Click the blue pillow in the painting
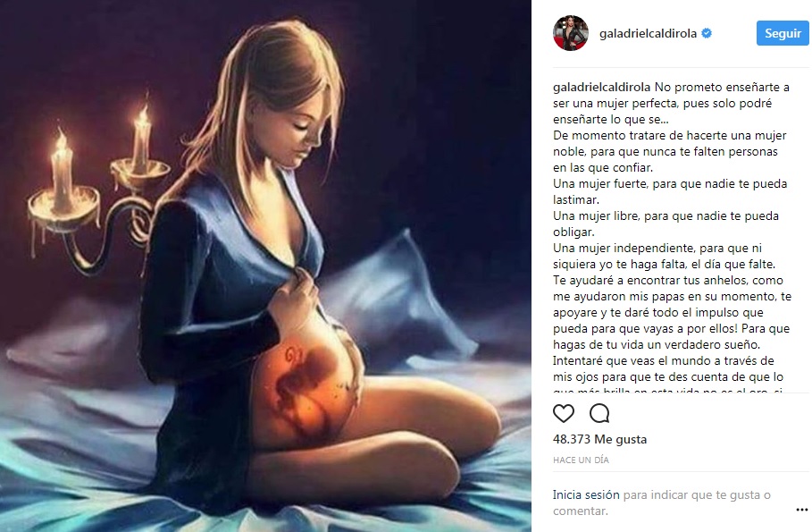Image resolution: width=812 pixels, height=532 pixels. [398, 296]
